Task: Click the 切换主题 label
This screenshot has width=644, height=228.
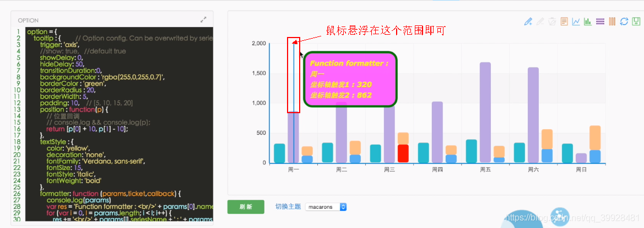Action: coord(288,206)
